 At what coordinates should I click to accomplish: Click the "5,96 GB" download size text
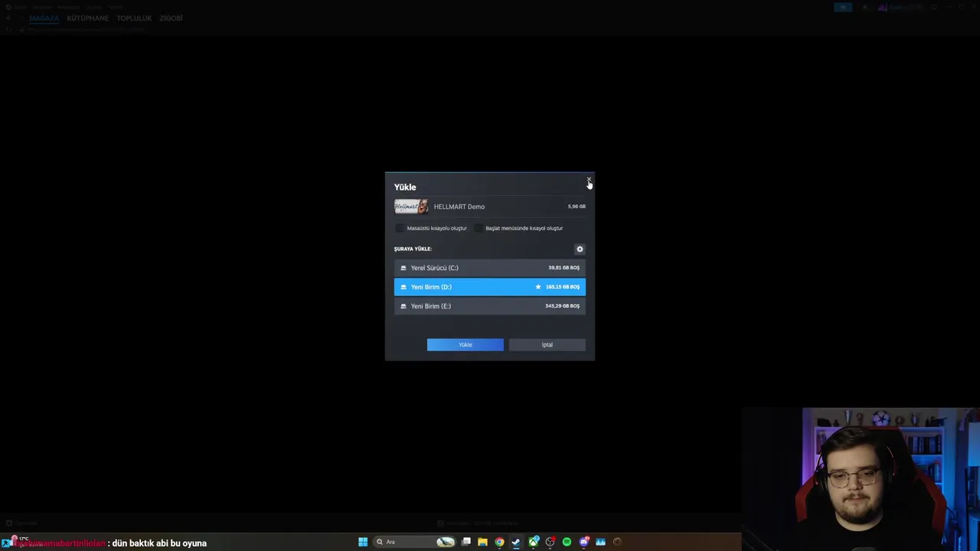coord(577,207)
